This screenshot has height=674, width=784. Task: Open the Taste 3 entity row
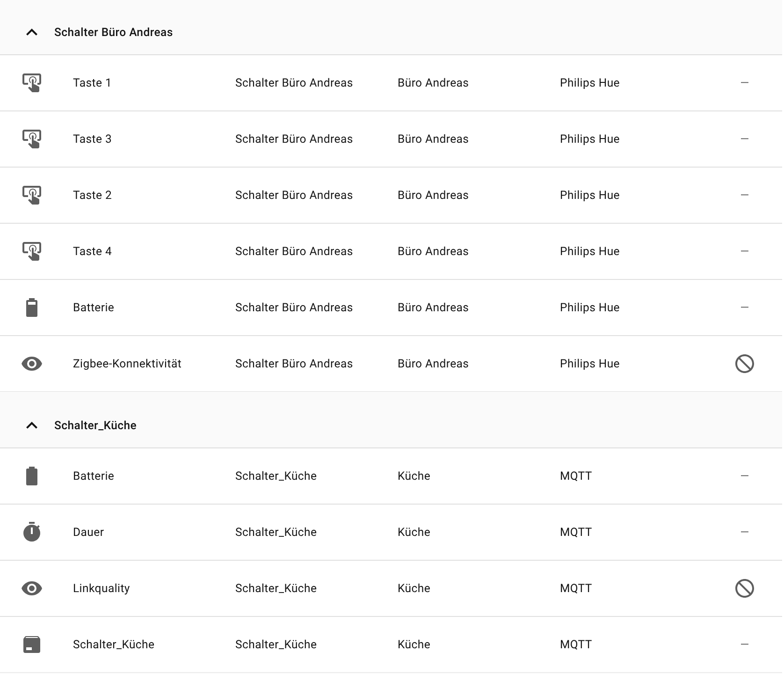(92, 139)
